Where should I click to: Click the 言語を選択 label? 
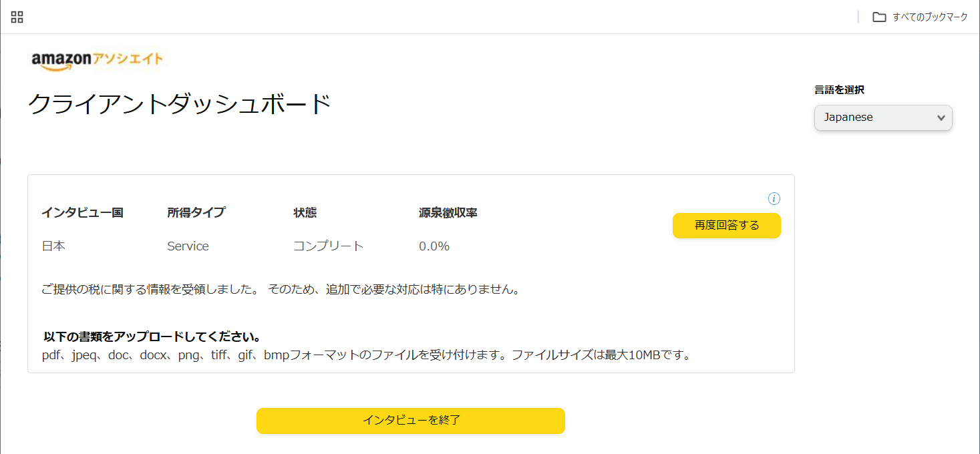tap(839, 90)
